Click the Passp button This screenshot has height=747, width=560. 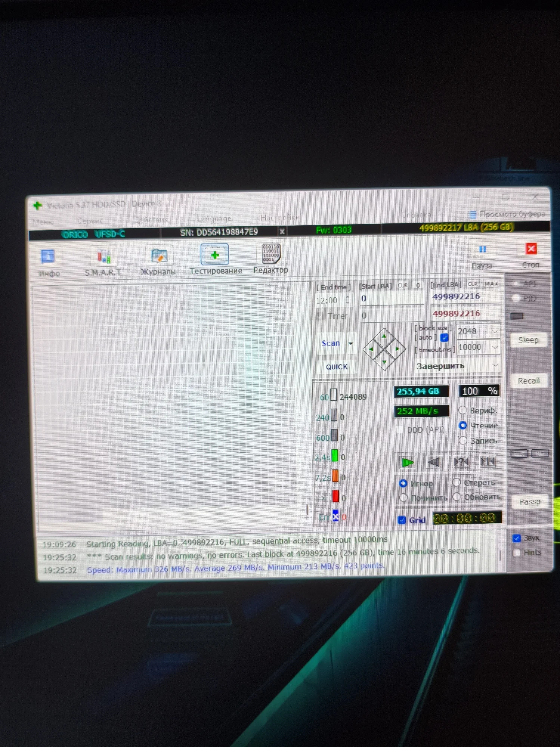tap(530, 502)
